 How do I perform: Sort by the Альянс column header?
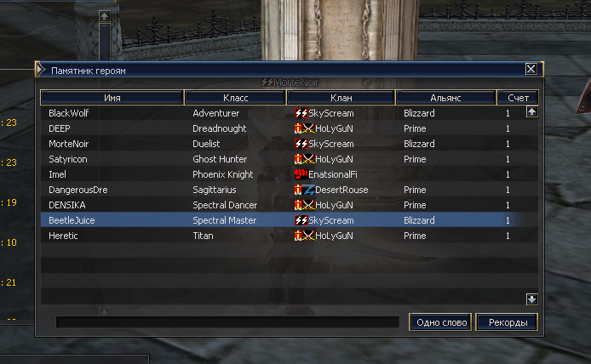(445, 98)
